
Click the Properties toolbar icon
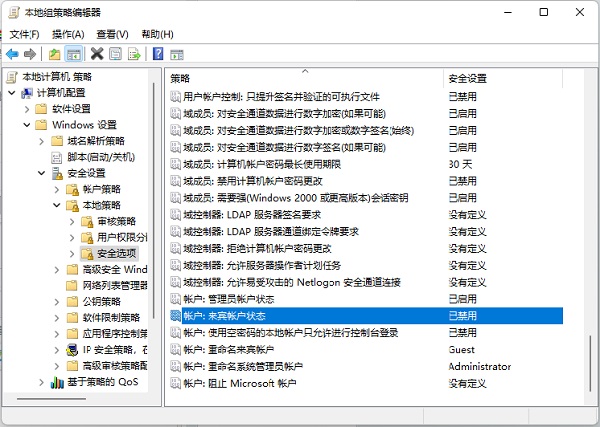[x=115, y=54]
